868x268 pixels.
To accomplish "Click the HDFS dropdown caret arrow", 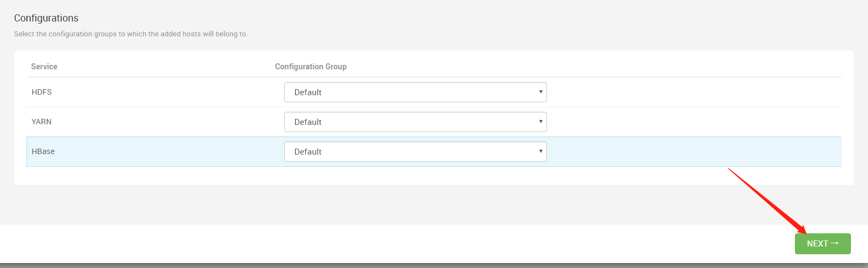I will coord(540,92).
